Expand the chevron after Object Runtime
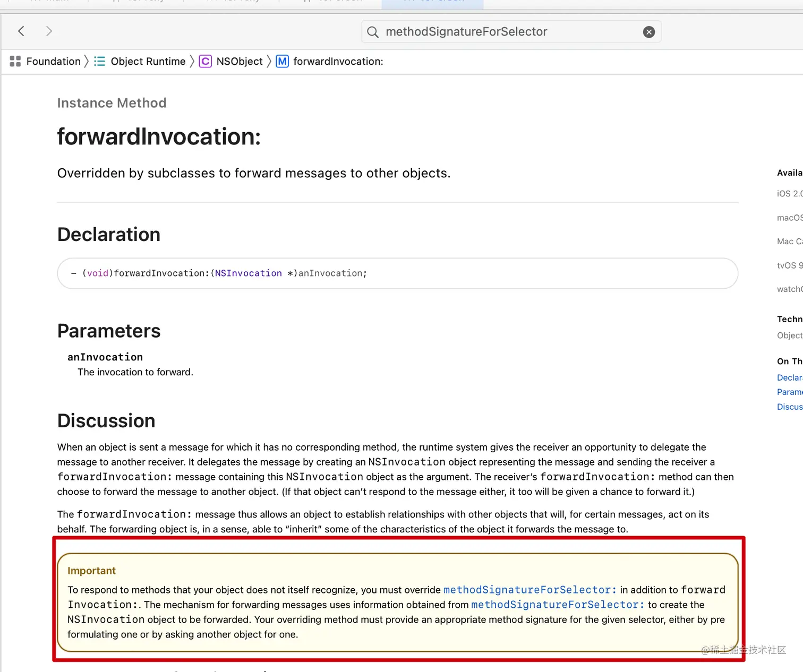This screenshot has height=672, width=803. 191,61
